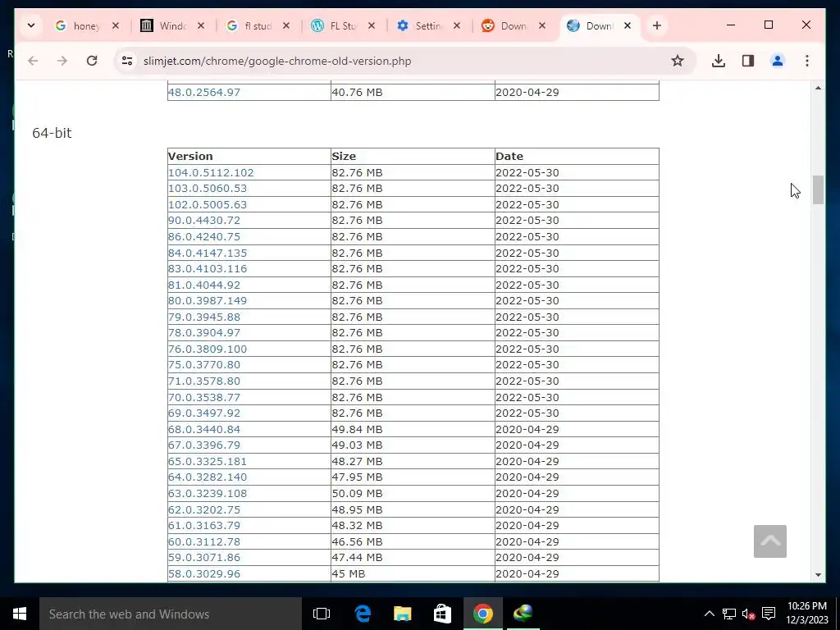Click the 68.0.3440.84 version link

point(204,429)
